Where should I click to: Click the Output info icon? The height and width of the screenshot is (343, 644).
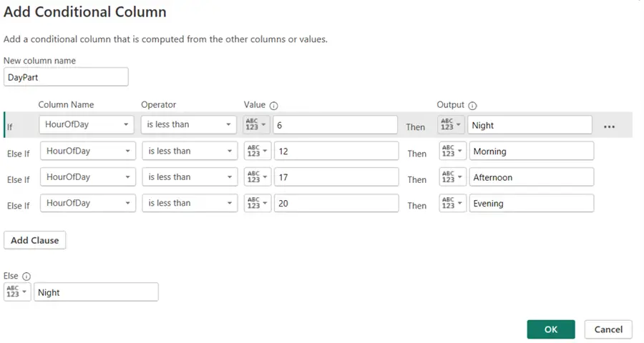point(472,105)
